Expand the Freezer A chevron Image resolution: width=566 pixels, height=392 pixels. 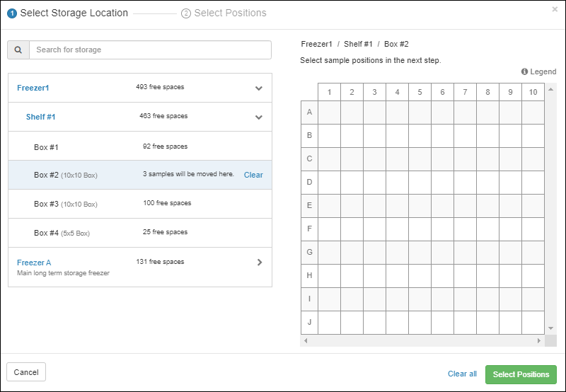tap(260, 262)
